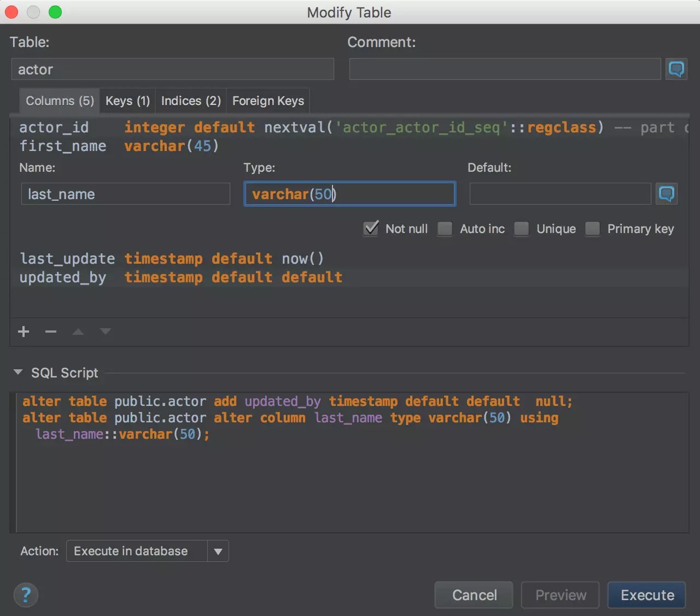Enable the Unique constraint checkbox

(x=521, y=229)
